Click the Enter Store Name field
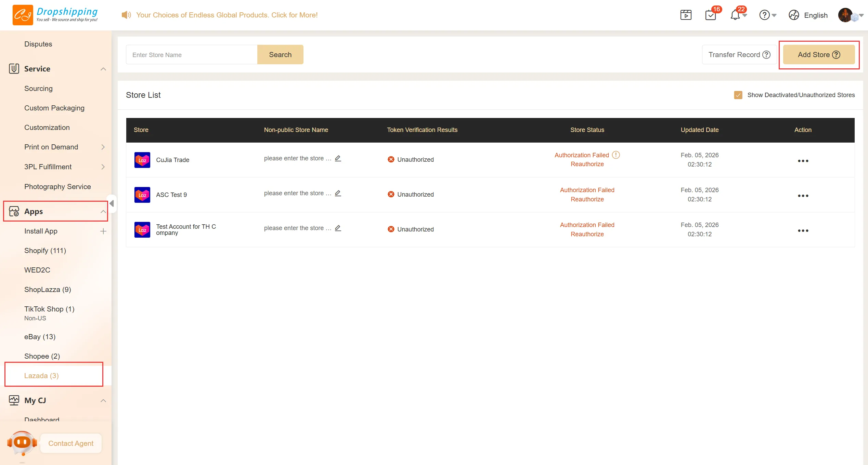The image size is (868, 465). (x=192, y=55)
